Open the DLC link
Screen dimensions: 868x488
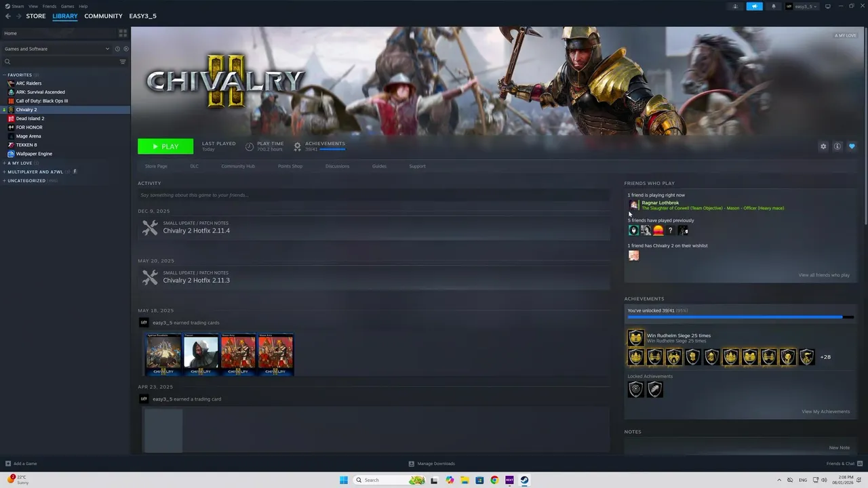point(195,166)
